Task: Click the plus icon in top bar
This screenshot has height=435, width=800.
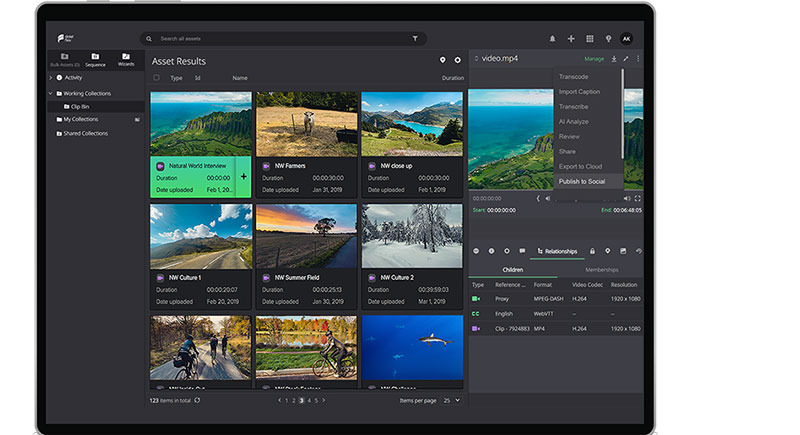Action: (x=571, y=38)
